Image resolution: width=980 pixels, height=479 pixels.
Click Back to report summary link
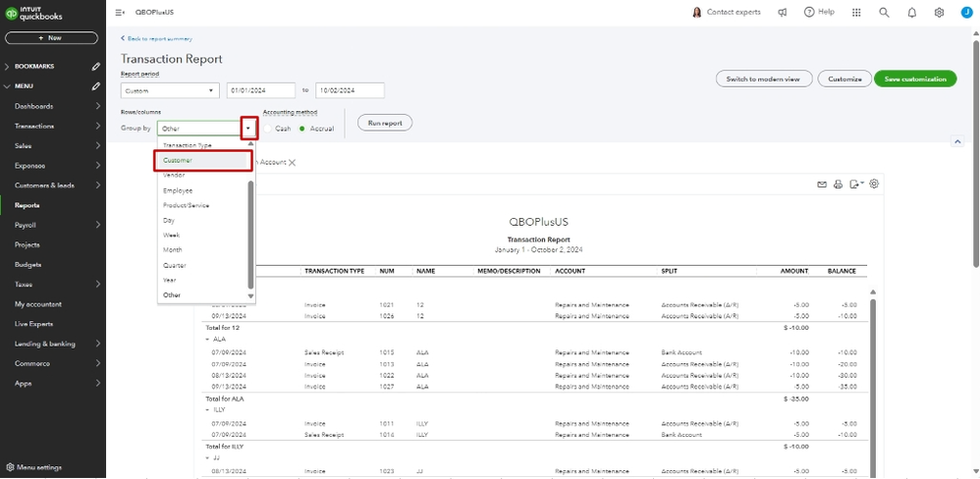tap(156, 38)
